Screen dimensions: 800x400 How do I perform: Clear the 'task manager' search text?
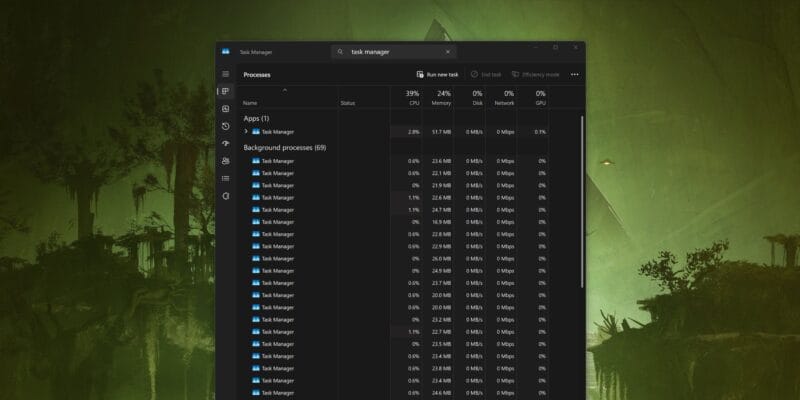pyautogui.click(x=448, y=52)
